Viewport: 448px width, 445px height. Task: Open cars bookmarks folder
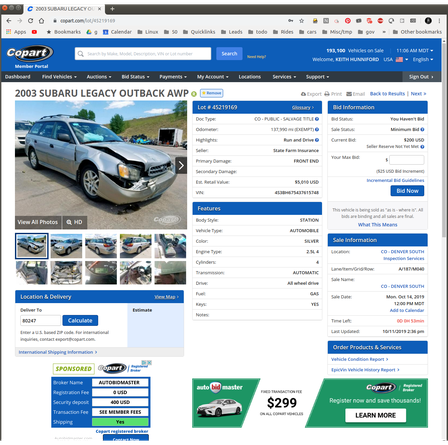[x=308, y=32]
